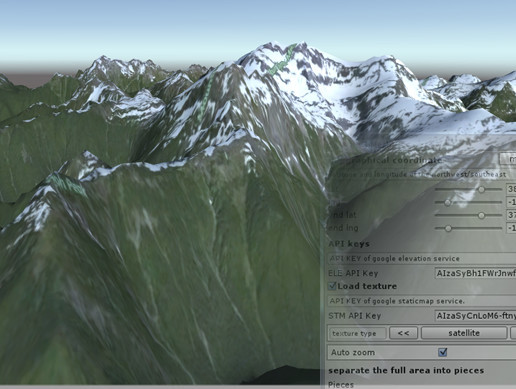516x389 pixels.
Task: Click the 'ELE API Key' label
Action: pyautogui.click(x=353, y=273)
